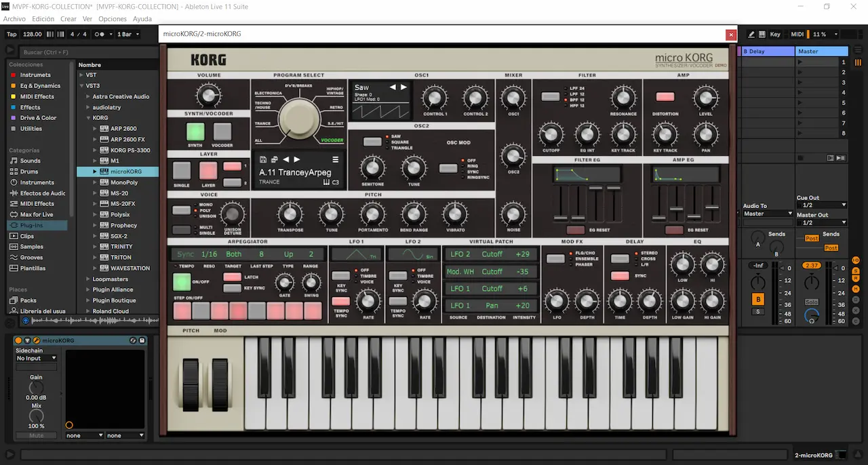Go to the previous program with the left arrow

pyautogui.click(x=285, y=159)
